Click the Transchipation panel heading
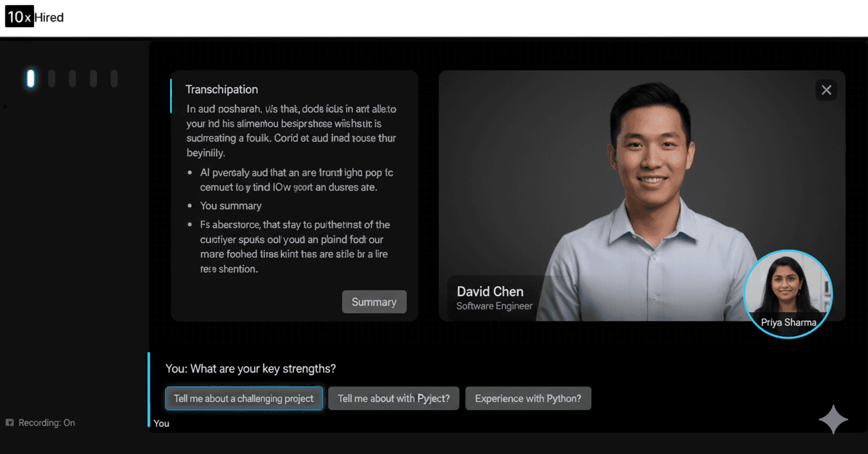The image size is (868, 454). (x=222, y=89)
